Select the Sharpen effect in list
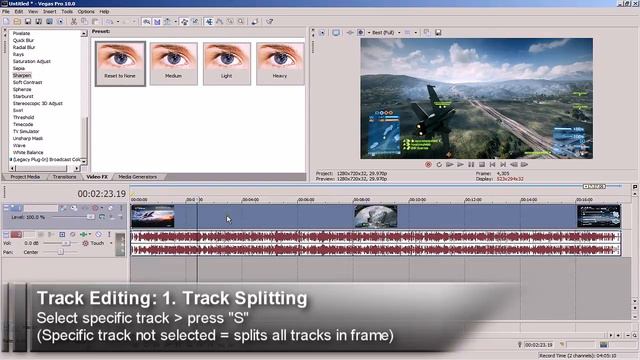Viewport: 640px width, 360px height. (x=22, y=75)
